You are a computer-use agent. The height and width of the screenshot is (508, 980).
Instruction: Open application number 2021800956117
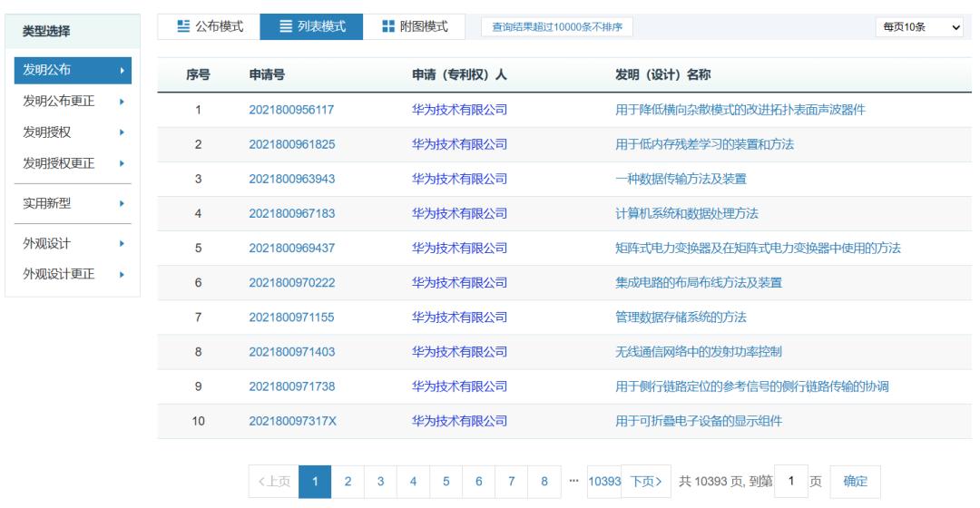[x=291, y=110]
